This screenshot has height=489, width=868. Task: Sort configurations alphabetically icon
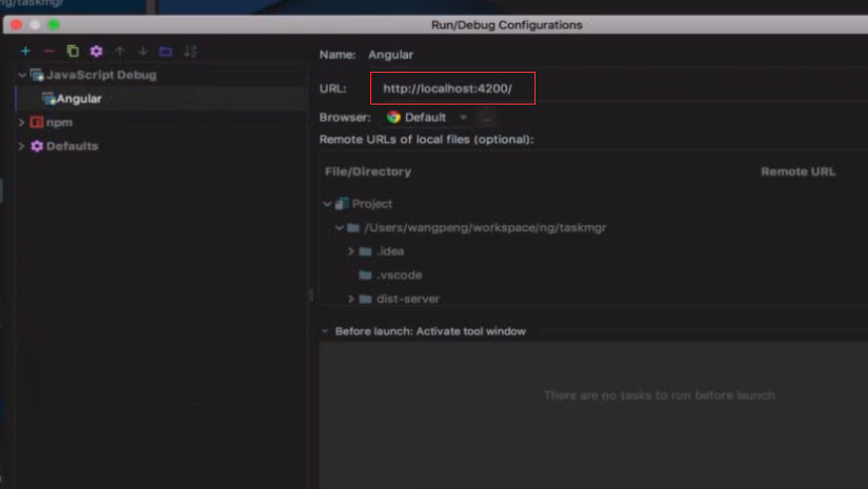click(x=190, y=52)
